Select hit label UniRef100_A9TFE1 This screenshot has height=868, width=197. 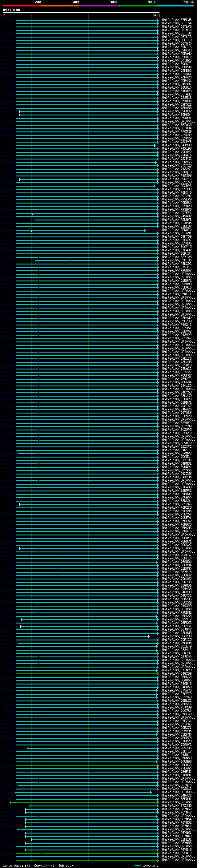pyautogui.click(x=177, y=213)
